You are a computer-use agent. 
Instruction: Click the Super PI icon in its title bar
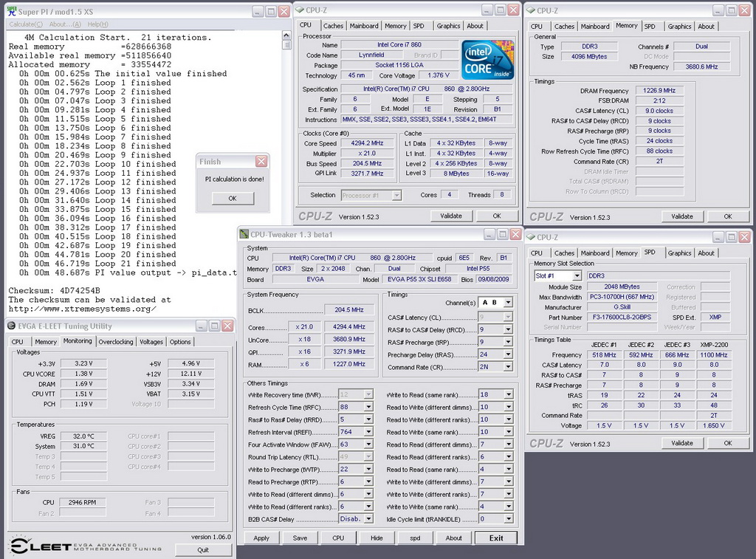[12, 11]
